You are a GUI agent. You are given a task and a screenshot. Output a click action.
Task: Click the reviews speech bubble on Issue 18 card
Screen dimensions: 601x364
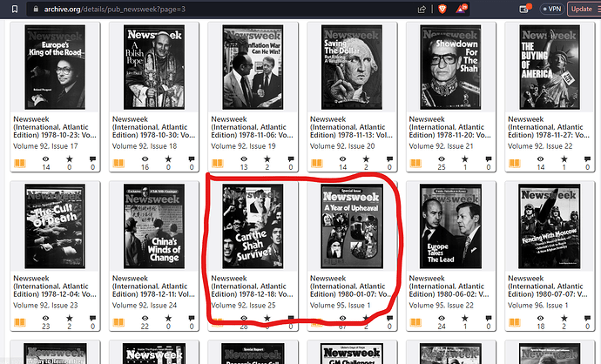coord(192,159)
